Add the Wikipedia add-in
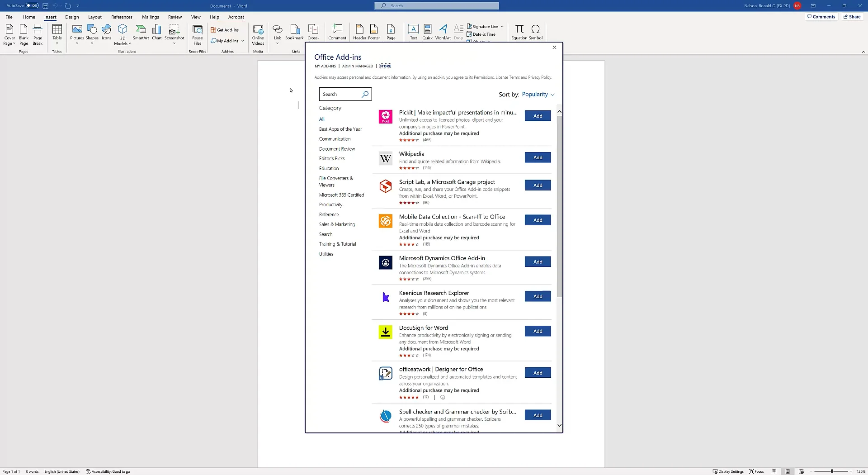This screenshot has width=868, height=475. pos(538,157)
